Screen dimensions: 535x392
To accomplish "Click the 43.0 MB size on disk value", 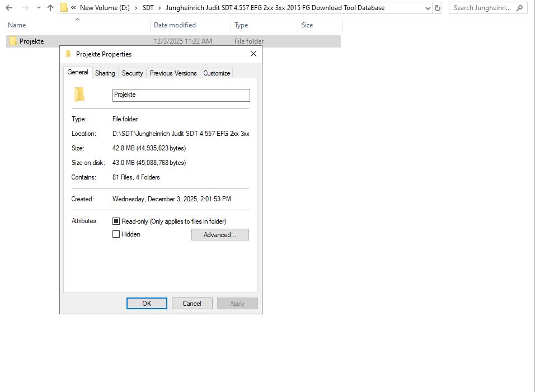I will [x=149, y=163].
